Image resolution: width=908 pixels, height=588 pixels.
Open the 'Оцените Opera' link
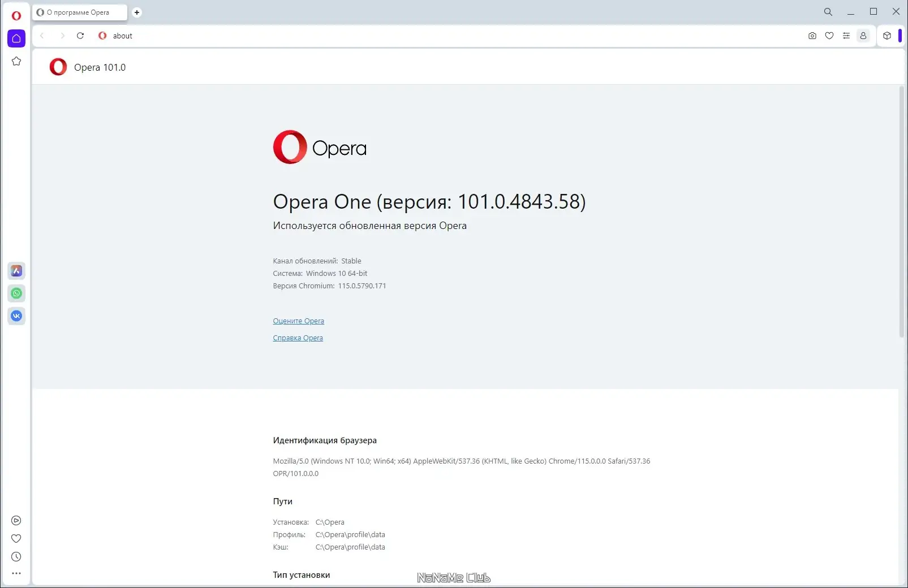[299, 321]
